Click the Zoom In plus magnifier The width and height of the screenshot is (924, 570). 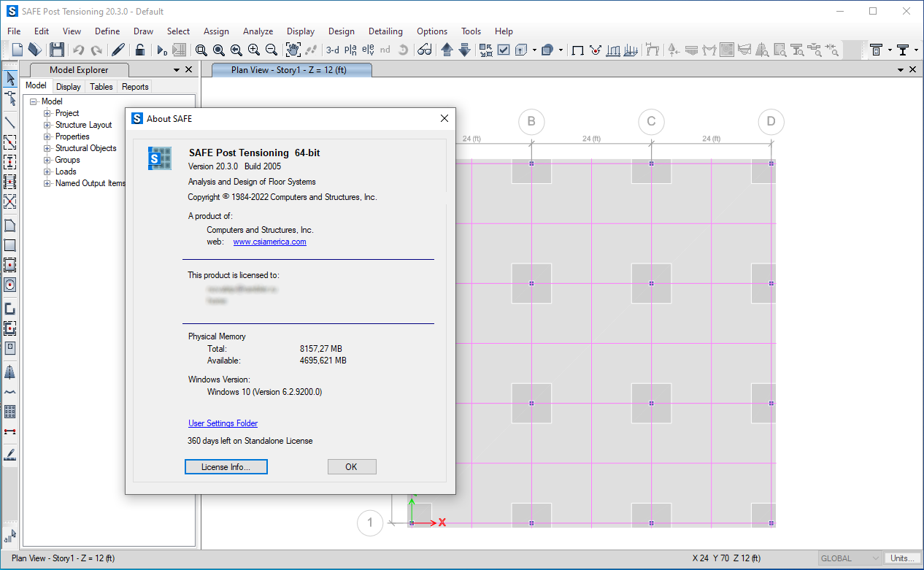[254, 50]
